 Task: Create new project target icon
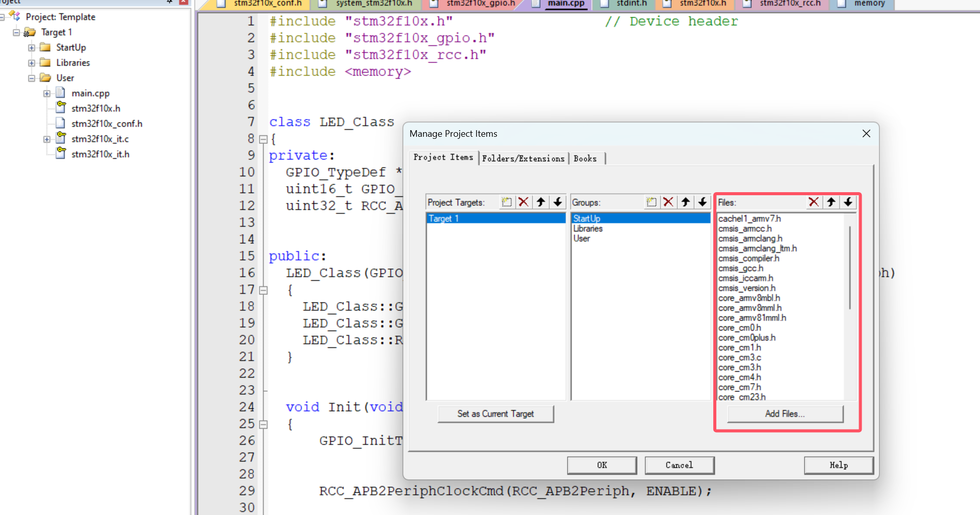coord(507,202)
